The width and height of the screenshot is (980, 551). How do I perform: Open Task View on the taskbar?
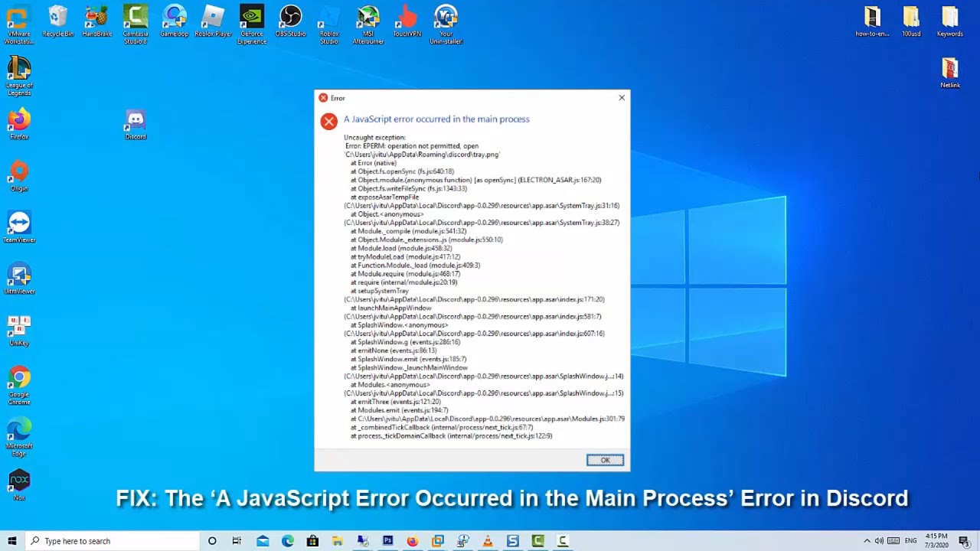pos(237,541)
